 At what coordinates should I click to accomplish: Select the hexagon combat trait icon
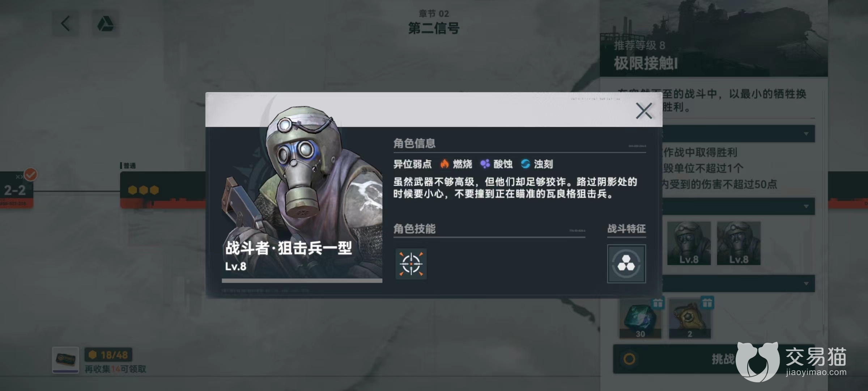(626, 264)
